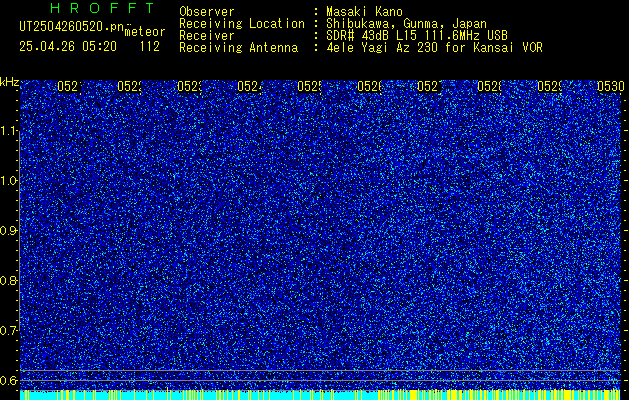Screen dimensions: 629x400
Task: Click the 0522 time marker
Action: [129, 87]
